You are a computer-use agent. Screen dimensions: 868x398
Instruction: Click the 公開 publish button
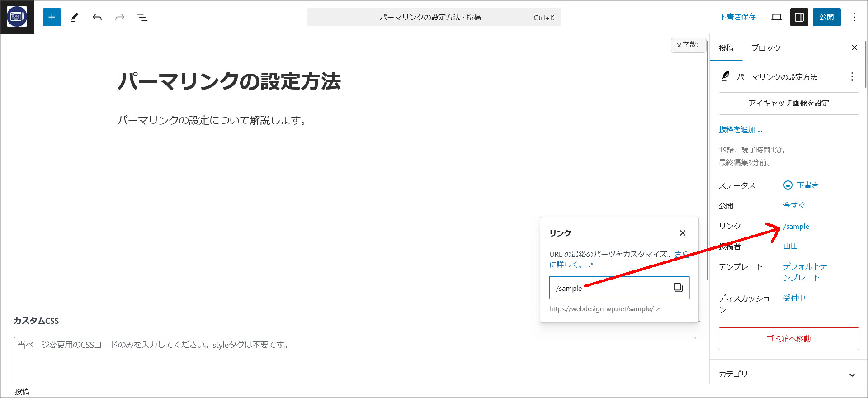click(x=827, y=17)
